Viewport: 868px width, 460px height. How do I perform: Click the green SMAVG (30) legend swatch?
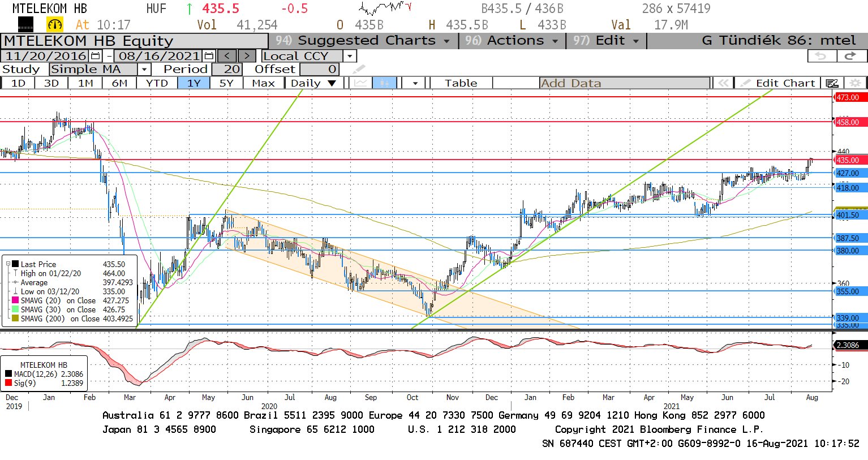click(15, 309)
